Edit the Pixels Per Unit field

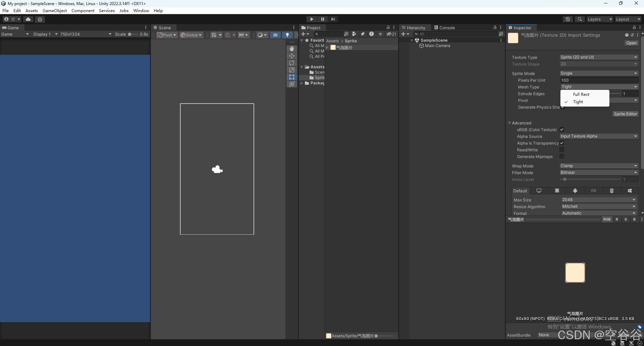pos(599,80)
